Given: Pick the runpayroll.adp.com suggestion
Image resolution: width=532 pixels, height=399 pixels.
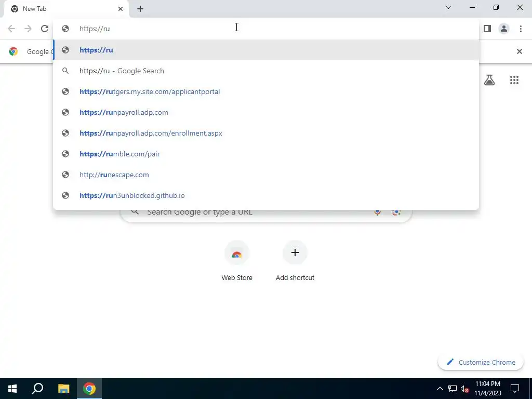Looking at the screenshot, I should (x=266, y=112).
